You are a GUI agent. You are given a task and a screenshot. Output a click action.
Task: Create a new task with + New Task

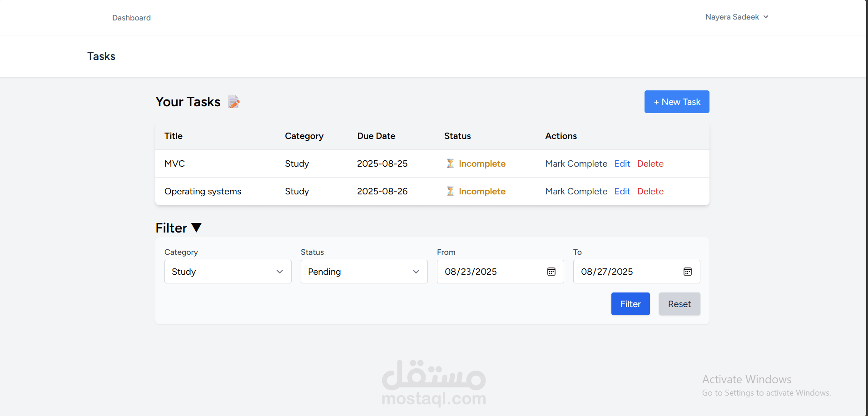(x=677, y=102)
